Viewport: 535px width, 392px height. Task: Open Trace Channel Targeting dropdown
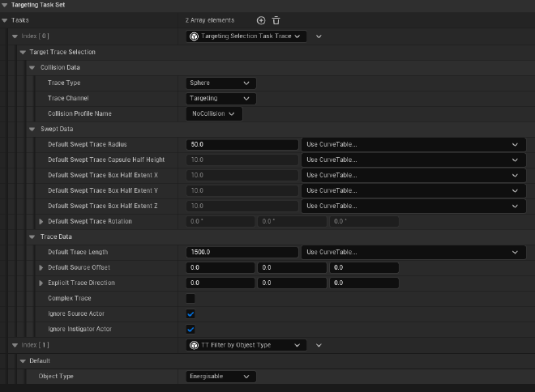(x=220, y=98)
